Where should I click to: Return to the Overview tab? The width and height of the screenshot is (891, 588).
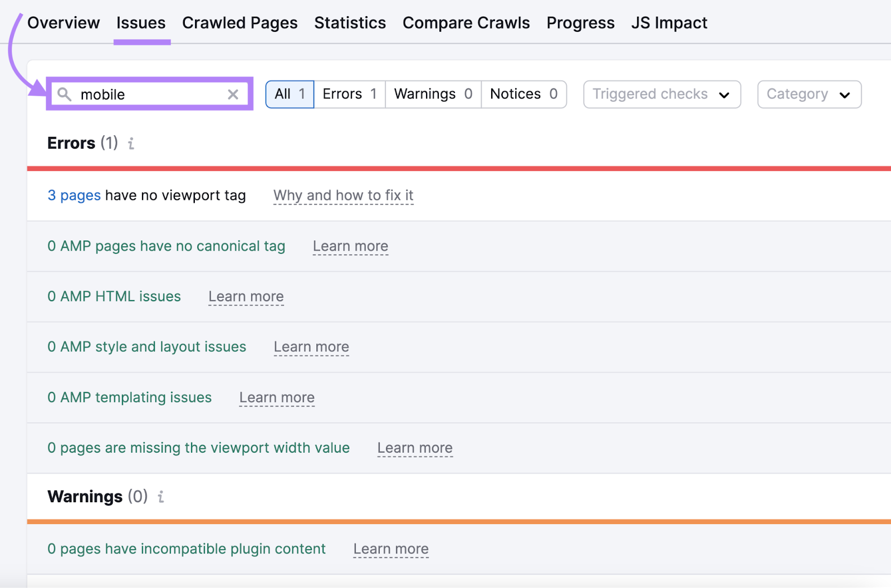[x=63, y=23]
